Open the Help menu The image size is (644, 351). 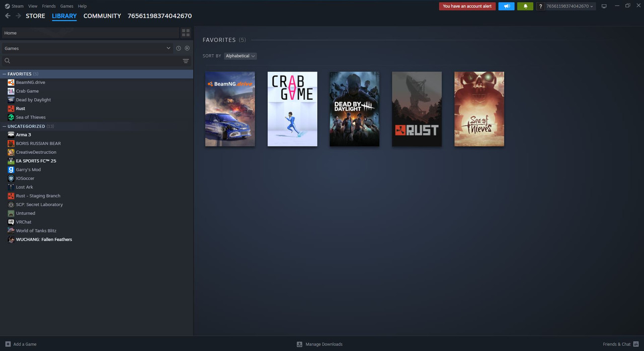(x=83, y=6)
